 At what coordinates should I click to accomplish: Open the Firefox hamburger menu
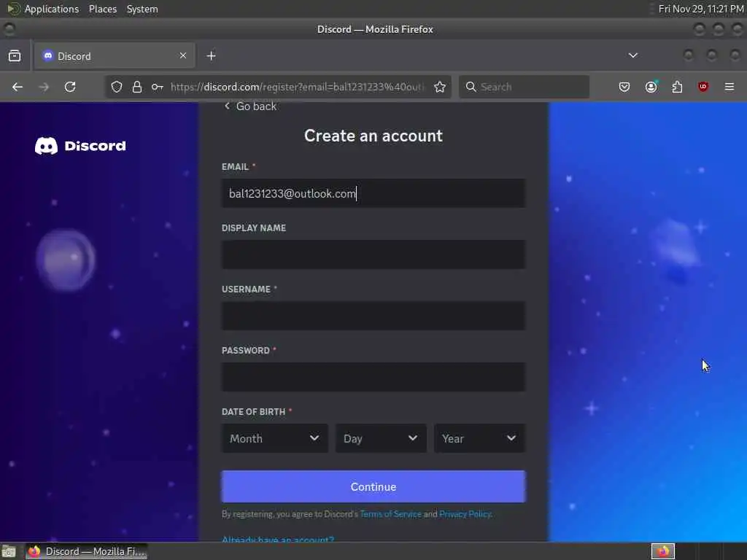729,87
